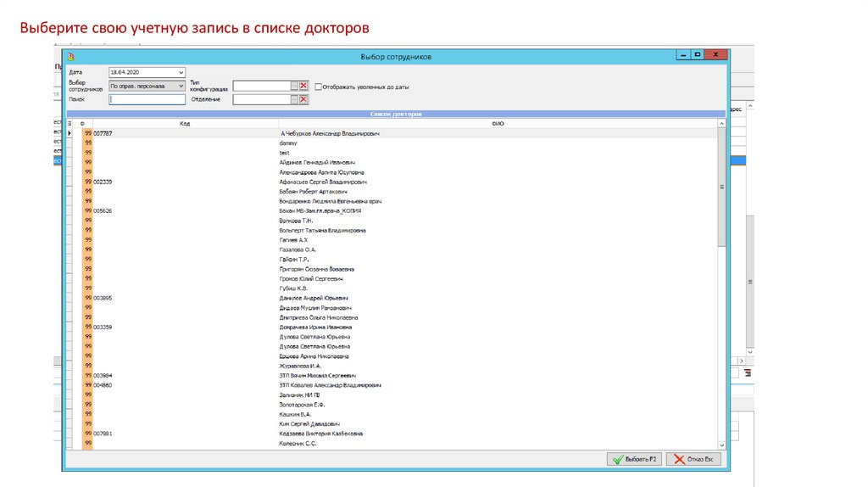
Task: Select Кашкин В.А. in the list
Action: 295,414
